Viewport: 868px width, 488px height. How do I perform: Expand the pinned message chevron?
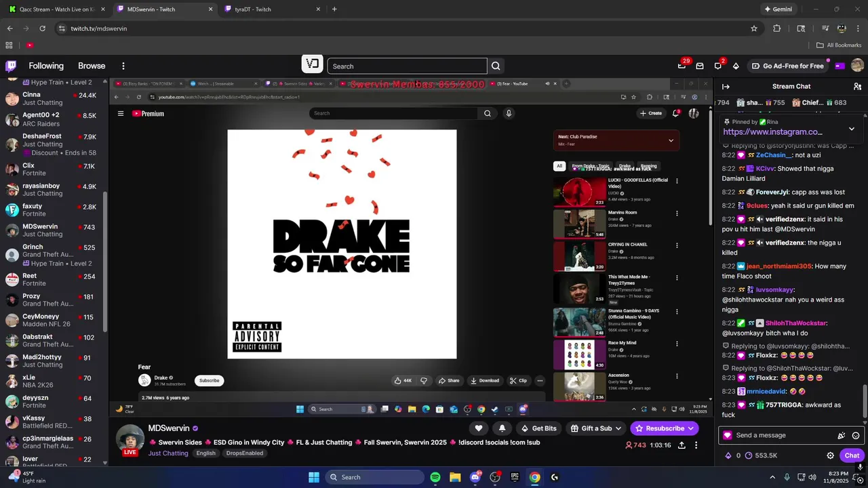[852, 129]
